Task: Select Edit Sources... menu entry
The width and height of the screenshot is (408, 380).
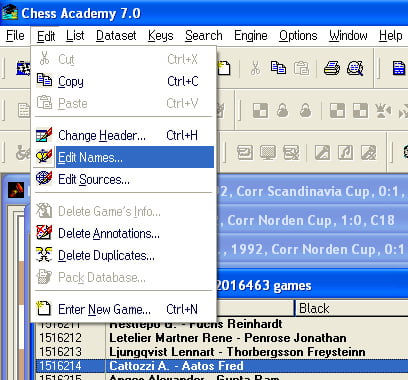Action: 123,179
